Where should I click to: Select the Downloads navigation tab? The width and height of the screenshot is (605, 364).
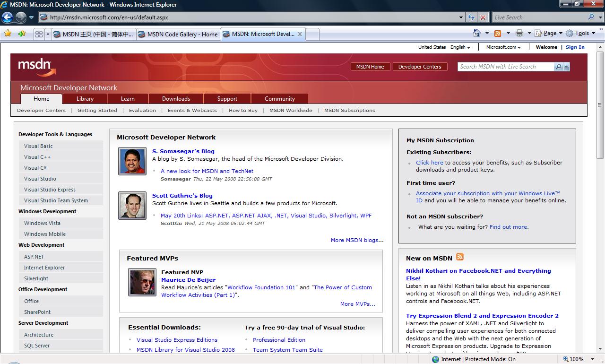click(x=176, y=99)
